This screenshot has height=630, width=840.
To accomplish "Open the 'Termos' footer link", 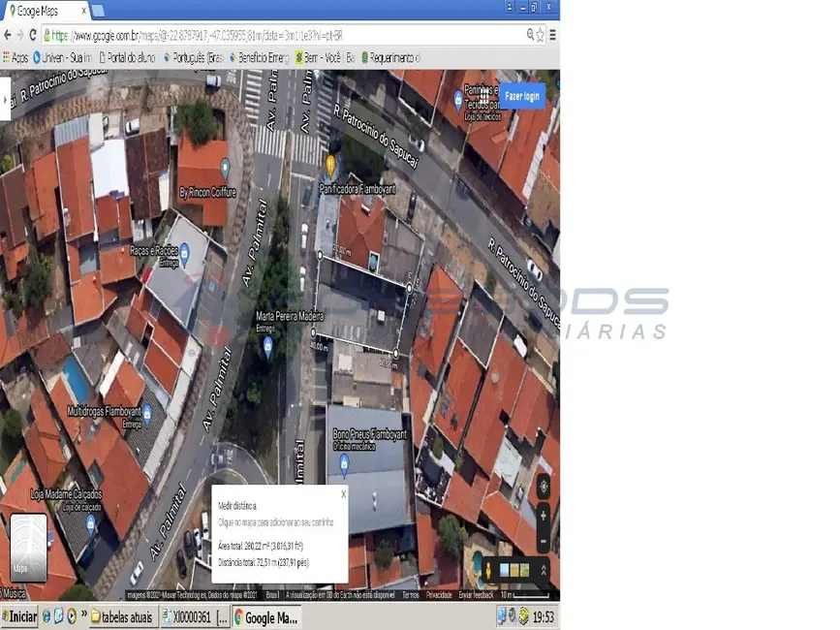I will coord(411,595).
